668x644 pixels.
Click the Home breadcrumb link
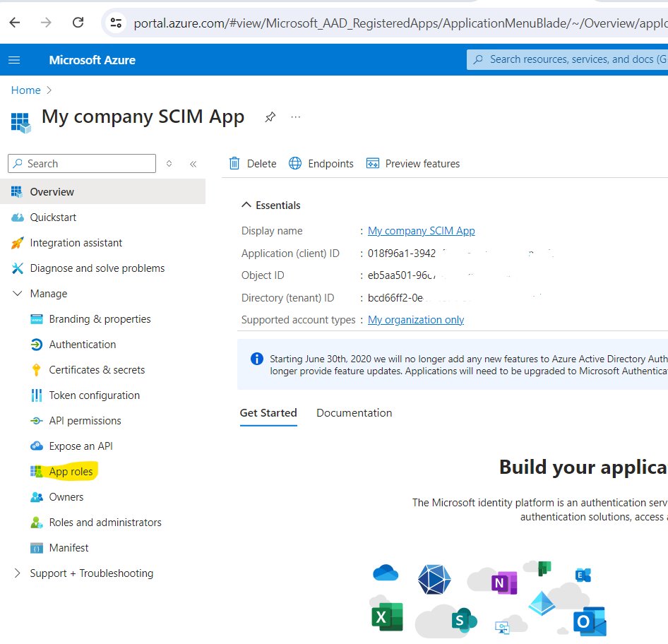click(x=25, y=90)
